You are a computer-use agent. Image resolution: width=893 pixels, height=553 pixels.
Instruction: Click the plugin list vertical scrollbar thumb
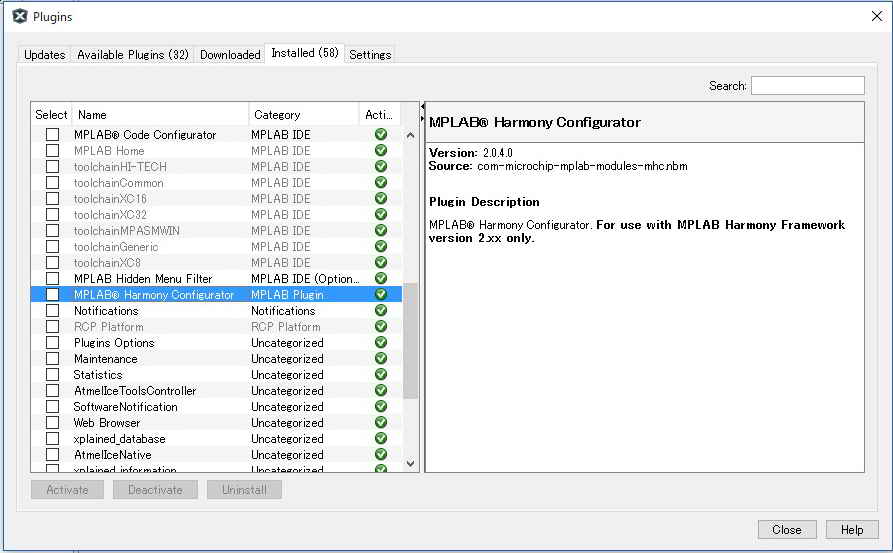[410, 341]
